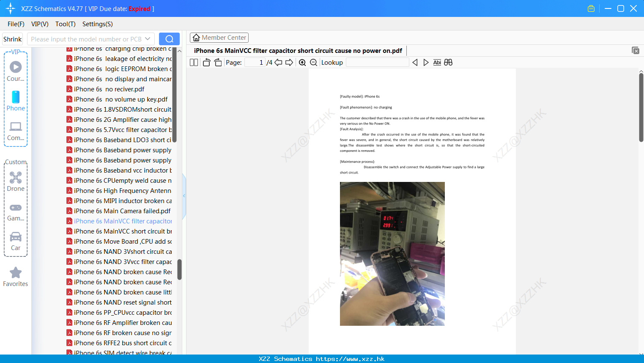Open the Car category
Screen dimensions: 644x363
pos(16,241)
